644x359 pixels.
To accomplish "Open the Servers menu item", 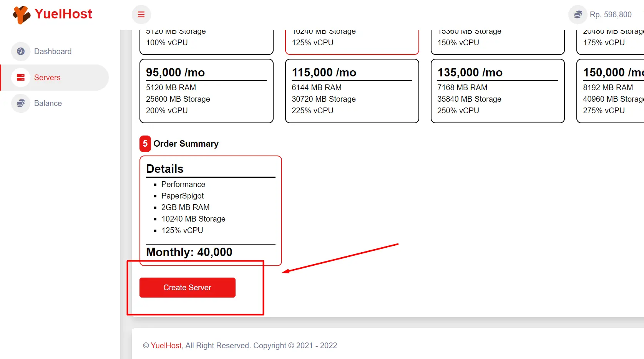I will pyautogui.click(x=47, y=78).
